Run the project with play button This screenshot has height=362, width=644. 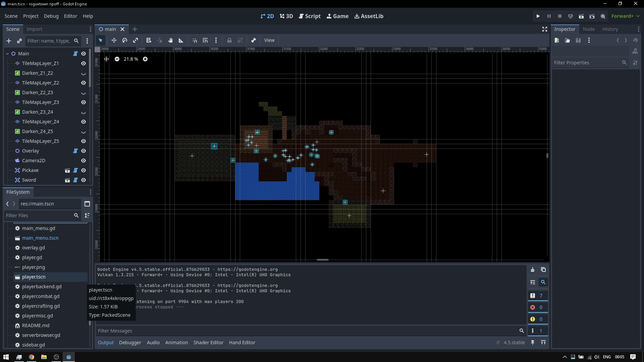(x=538, y=16)
